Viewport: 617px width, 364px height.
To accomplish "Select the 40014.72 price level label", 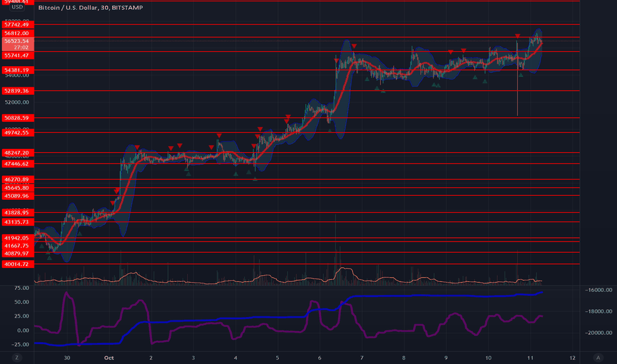I will point(18,264).
